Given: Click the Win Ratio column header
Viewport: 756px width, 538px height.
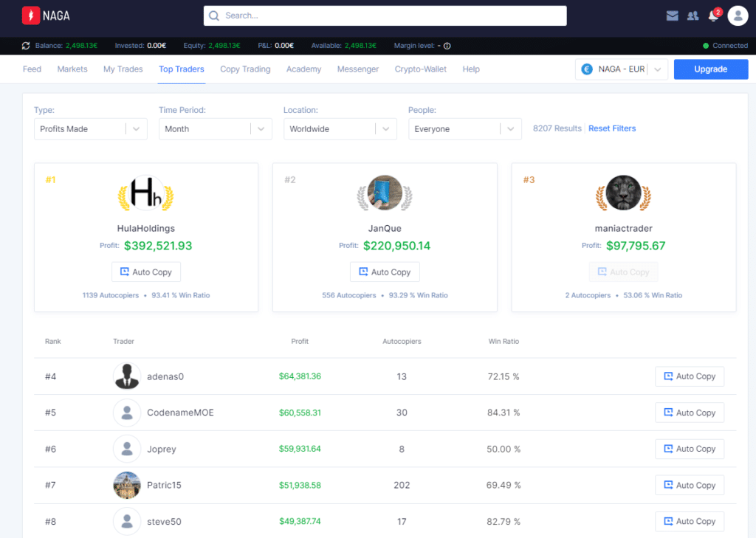Looking at the screenshot, I should coord(504,341).
